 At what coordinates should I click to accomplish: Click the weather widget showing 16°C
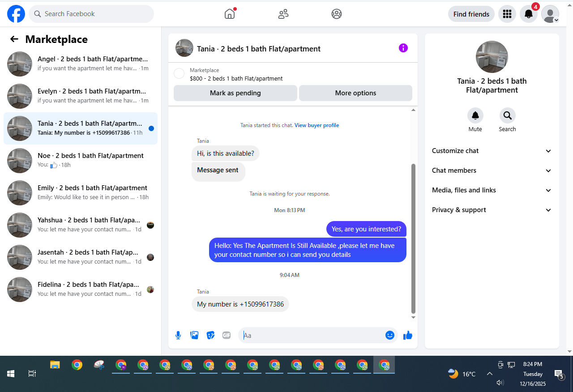(x=462, y=374)
